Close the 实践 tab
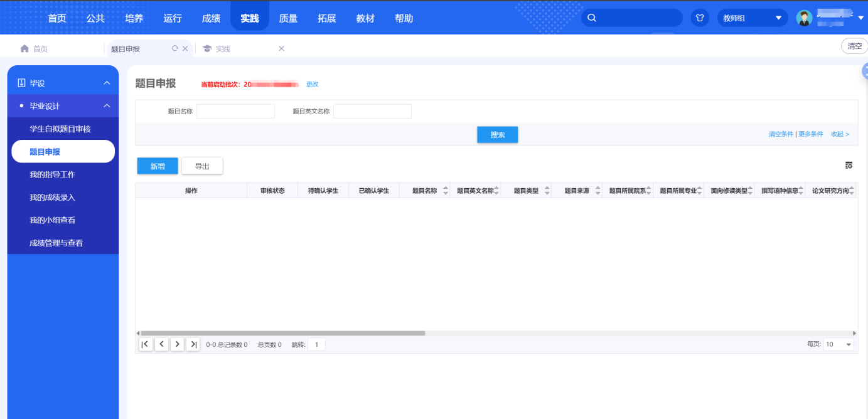The image size is (868, 419). click(x=281, y=48)
